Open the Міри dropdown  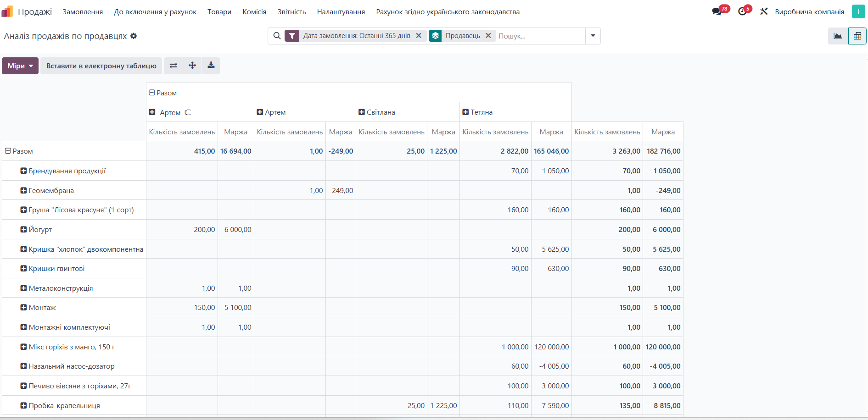(x=20, y=66)
